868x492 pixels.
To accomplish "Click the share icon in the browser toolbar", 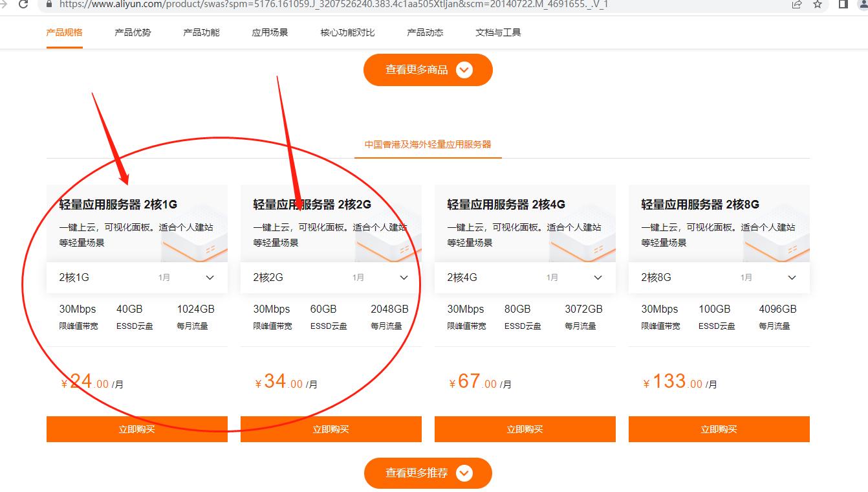I will (x=797, y=5).
